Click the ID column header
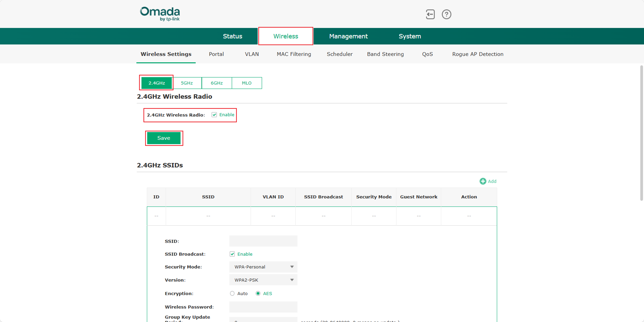Image resolution: width=644 pixels, height=322 pixels. 156,197
